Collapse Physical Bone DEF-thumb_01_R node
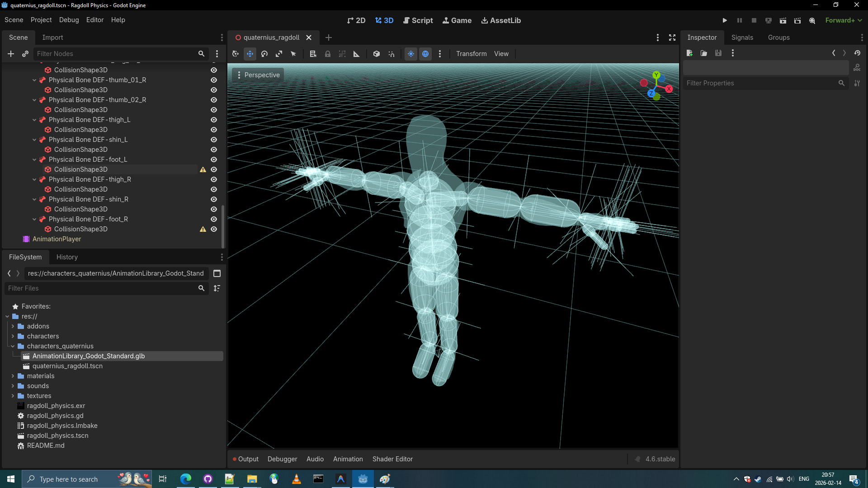The height and width of the screenshot is (488, 868). (x=34, y=80)
